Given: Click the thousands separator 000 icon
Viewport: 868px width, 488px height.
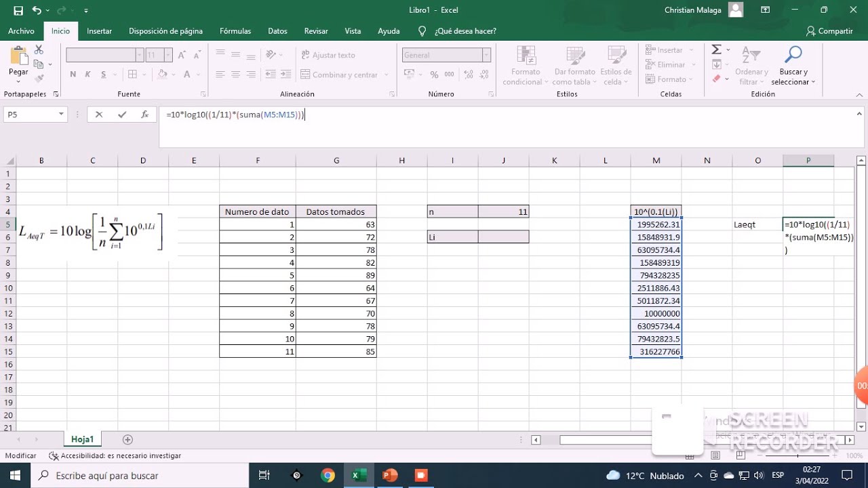Looking at the screenshot, I should pos(449,75).
